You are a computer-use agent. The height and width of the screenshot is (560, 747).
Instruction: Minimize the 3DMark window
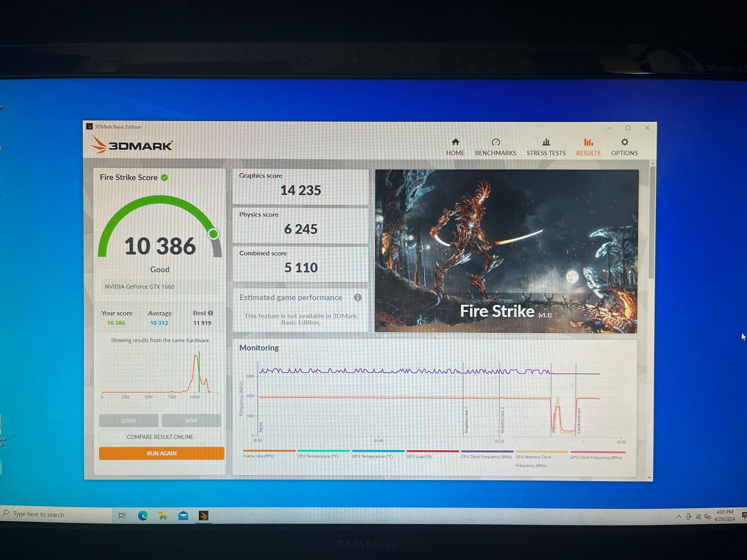click(609, 128)
